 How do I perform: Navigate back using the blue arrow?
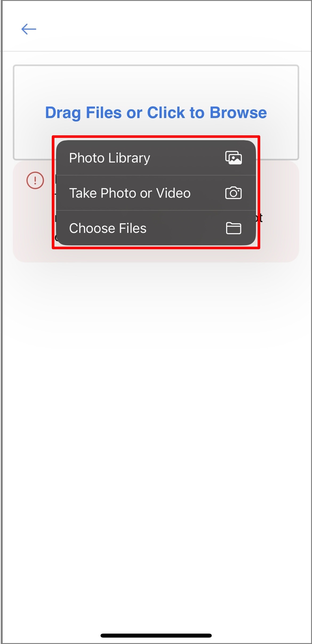coord(29,29)
